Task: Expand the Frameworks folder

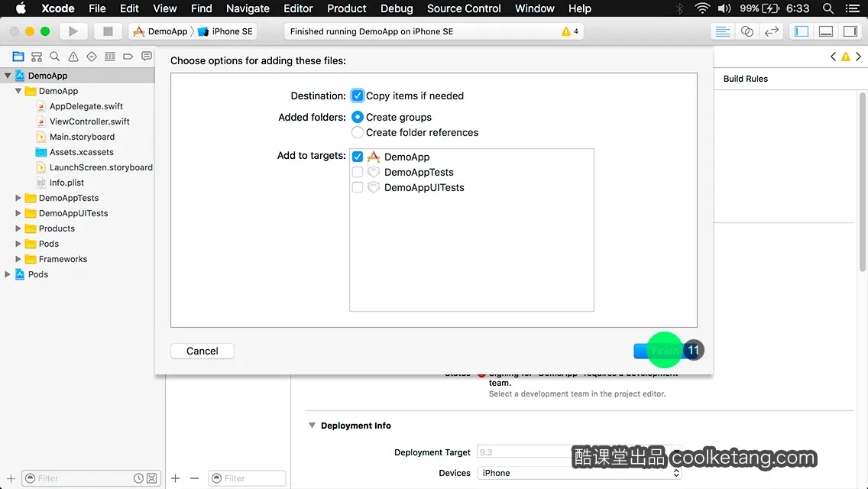Action: [18, 259]
